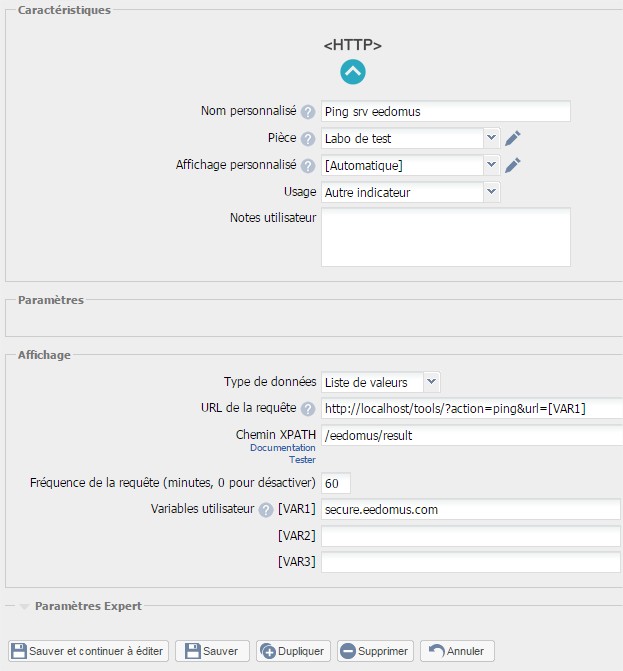Collapse the HTTP section with the chevron icon
This screenshot has height=671, width=623.
352,72
